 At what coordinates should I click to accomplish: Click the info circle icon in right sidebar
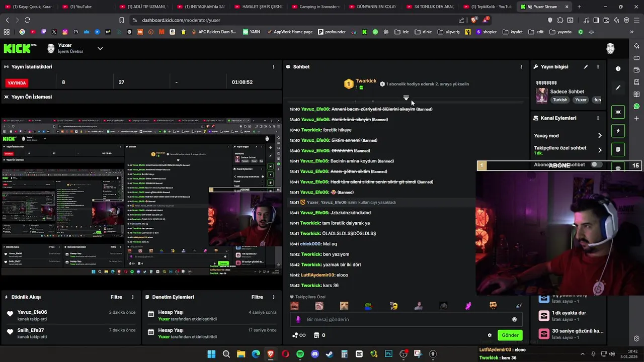pyautogui.click(x=618, y=68)
